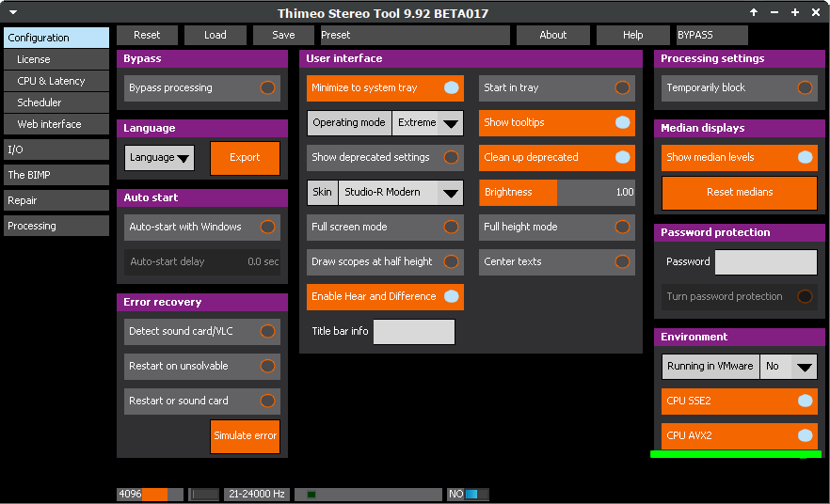Open Help
Screen dimensions: 830x504
(x=632, y=35)
